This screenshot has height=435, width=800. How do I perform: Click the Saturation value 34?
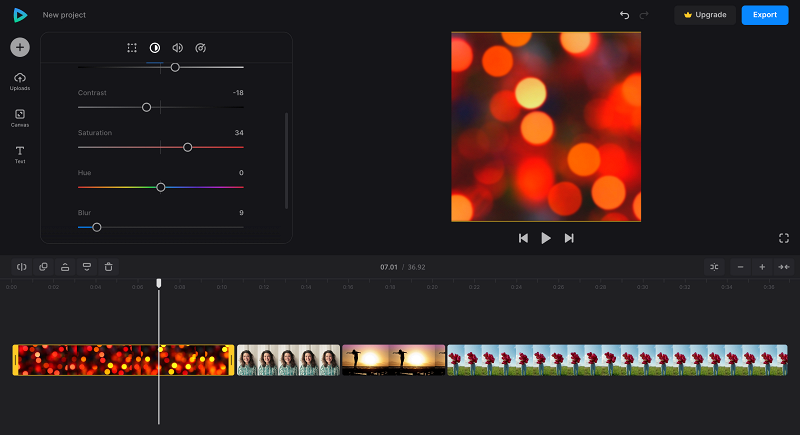click(239, 133)
